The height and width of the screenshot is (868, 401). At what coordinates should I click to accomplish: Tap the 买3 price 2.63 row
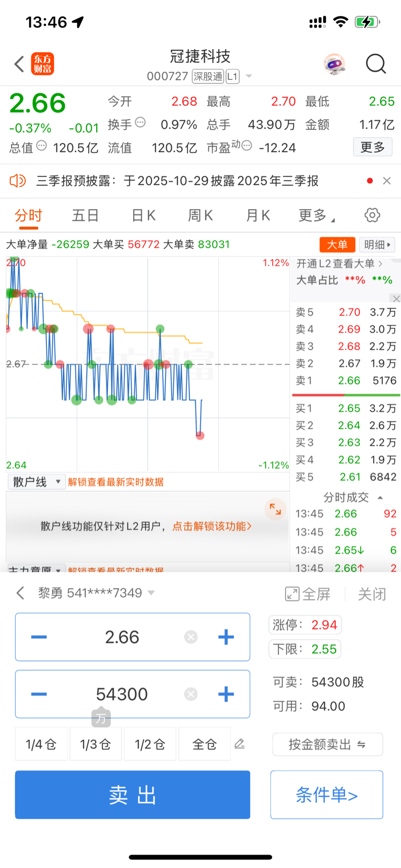click(x=346, y=443)
